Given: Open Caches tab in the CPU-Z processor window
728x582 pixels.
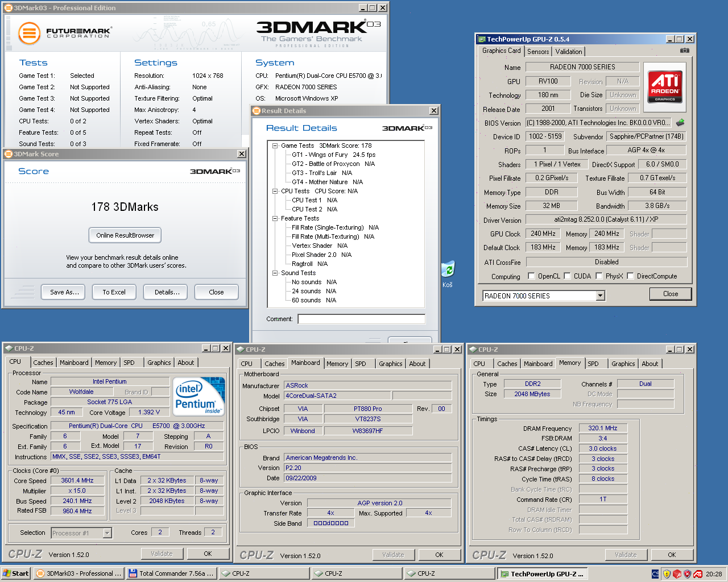Looking at the screenshot, I should pos(43,363).
